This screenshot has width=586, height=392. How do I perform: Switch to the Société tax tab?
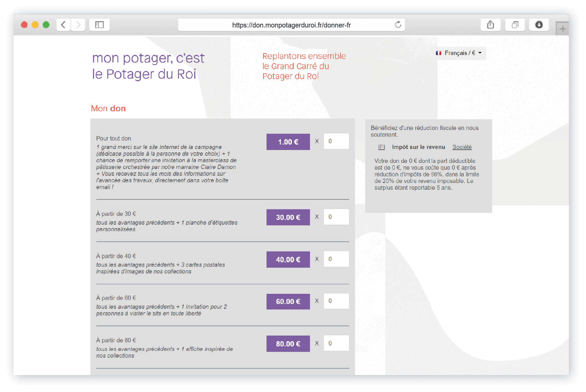click(x=462, y=147)
